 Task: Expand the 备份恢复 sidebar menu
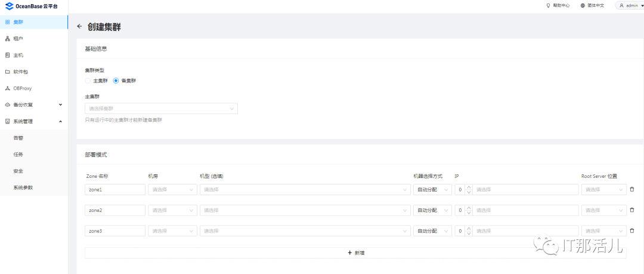[x=33, y=104]
